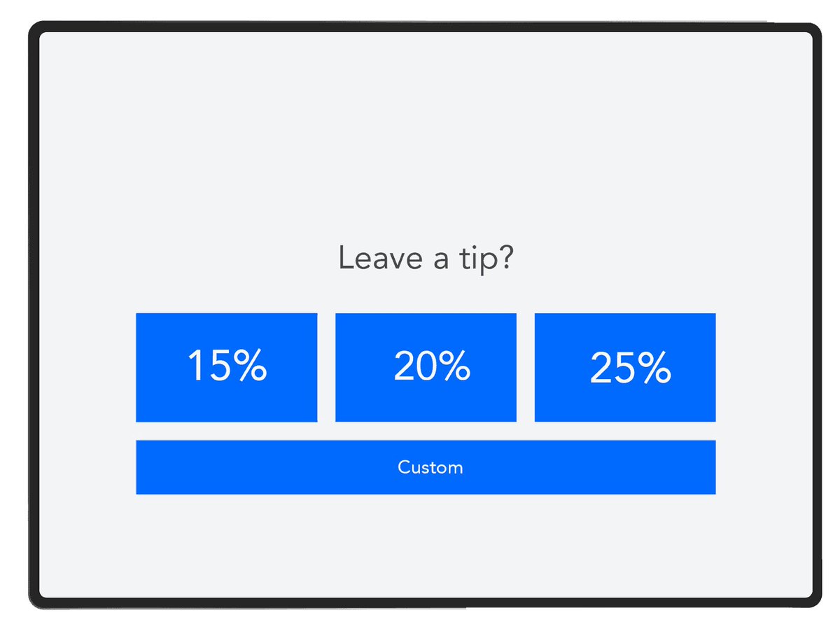840x634 pixels.
Task: Choose the lowest tip percentage shown
Action: (x=227, y=366)
